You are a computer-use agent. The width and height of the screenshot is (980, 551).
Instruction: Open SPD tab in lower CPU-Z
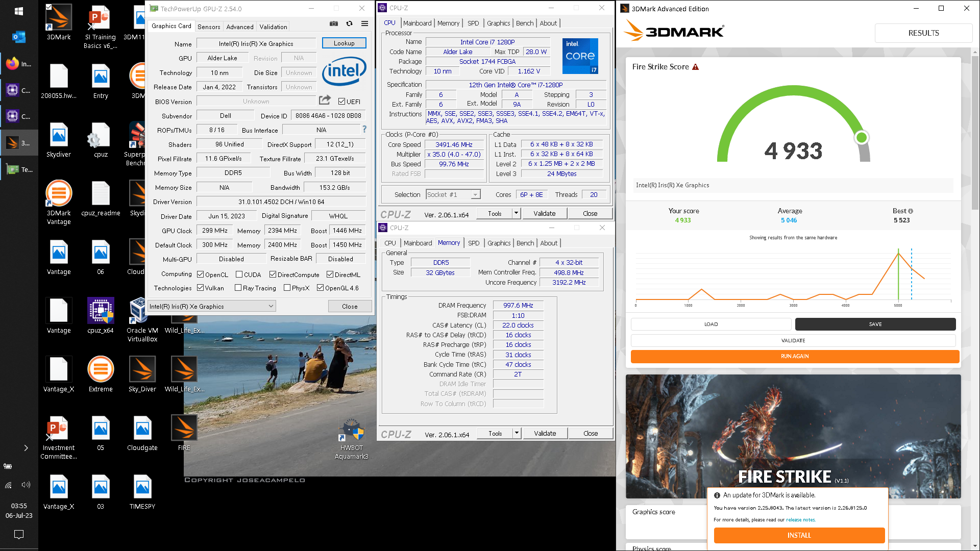coord(474,243)
